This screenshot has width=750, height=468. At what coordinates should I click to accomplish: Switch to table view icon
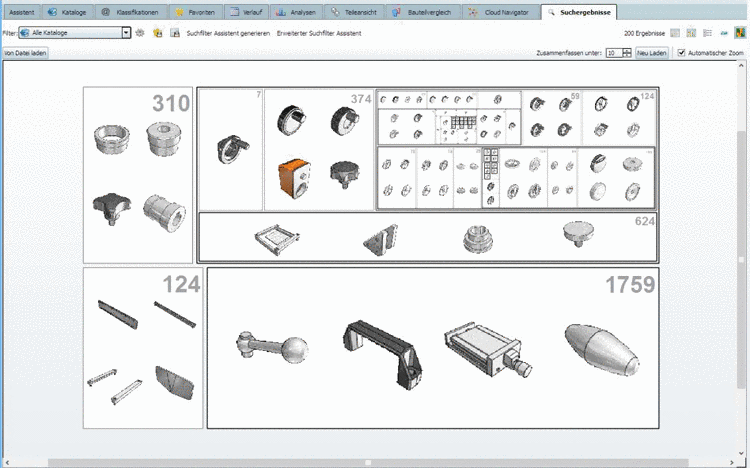(x=675, y=33)
